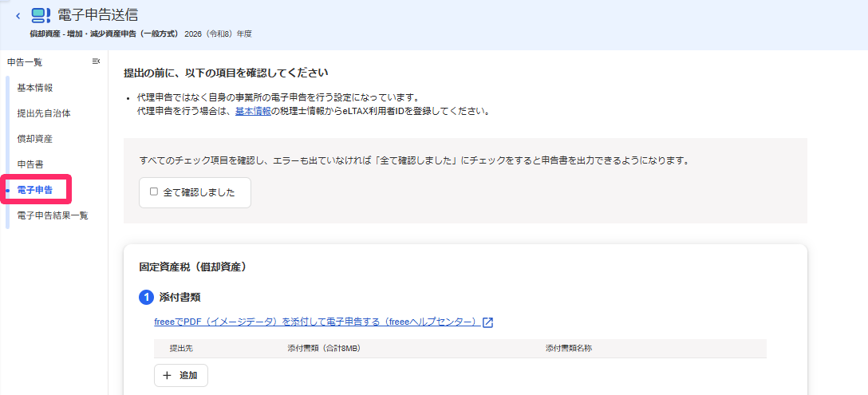Select 償却資産 in the sidebar
The width and height of the screenshot is (868, 395).
35,139
